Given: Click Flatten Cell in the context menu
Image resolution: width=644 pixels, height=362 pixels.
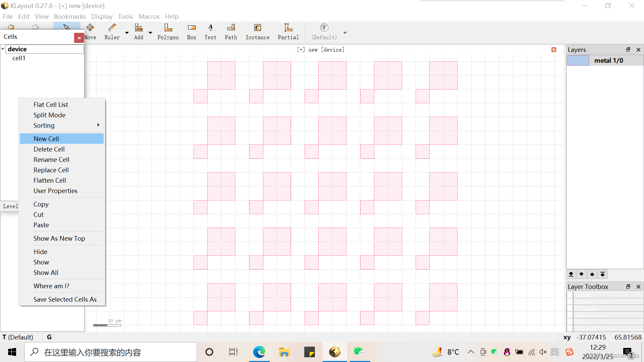Looking at the screenshot, I should [x=50, y=180].
